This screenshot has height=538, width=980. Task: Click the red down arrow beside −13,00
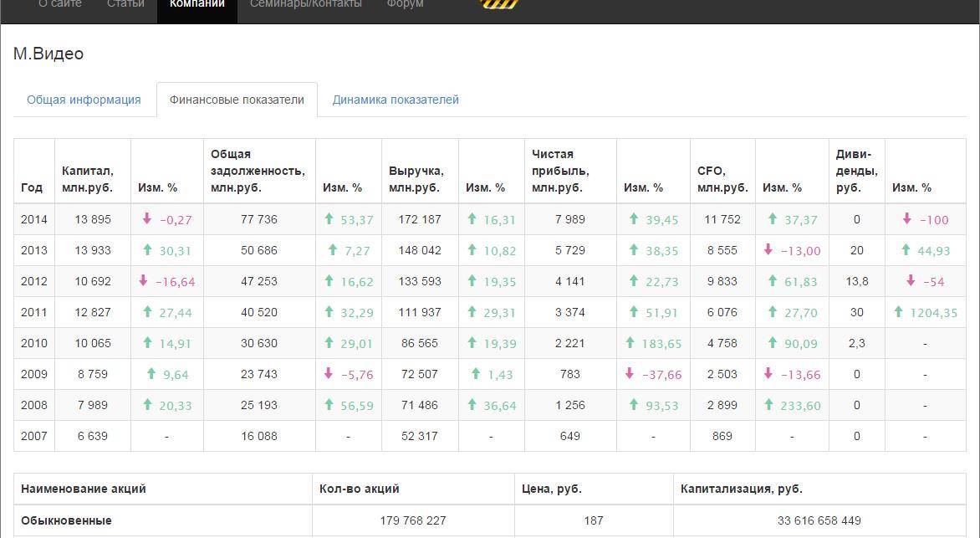coord(768,250)
